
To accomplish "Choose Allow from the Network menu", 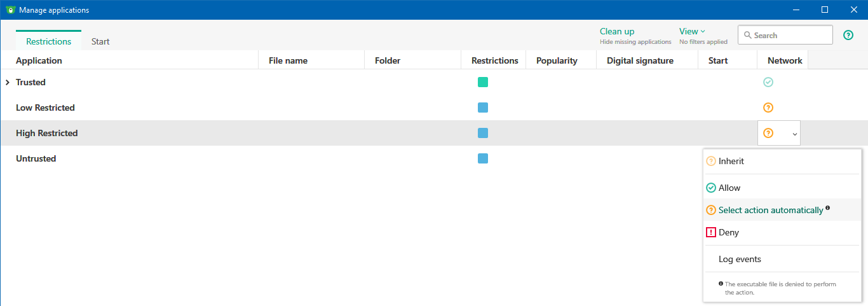I will [782, 188].
